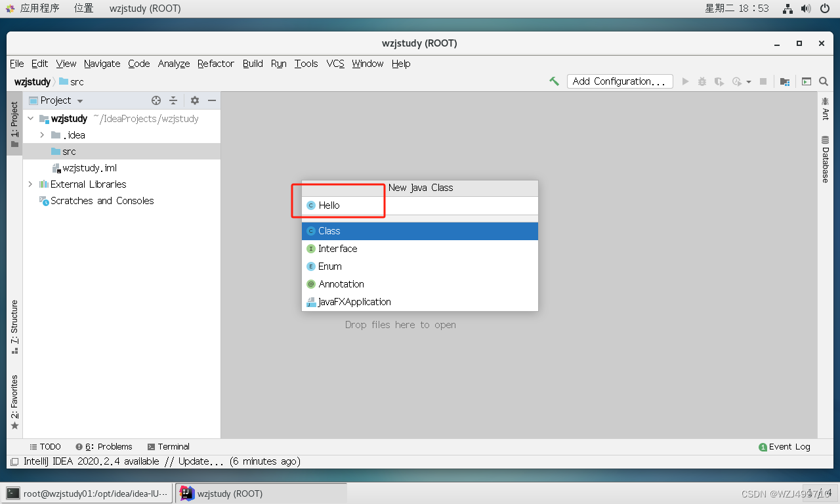Open the Build menu
840x504 pixels.
click(x=253, y=64)
